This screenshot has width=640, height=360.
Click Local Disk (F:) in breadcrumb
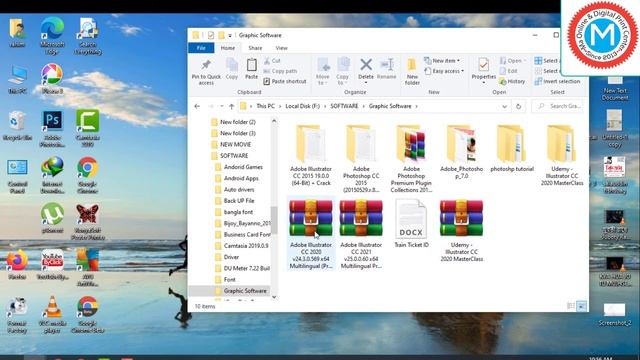click(302, 106)
